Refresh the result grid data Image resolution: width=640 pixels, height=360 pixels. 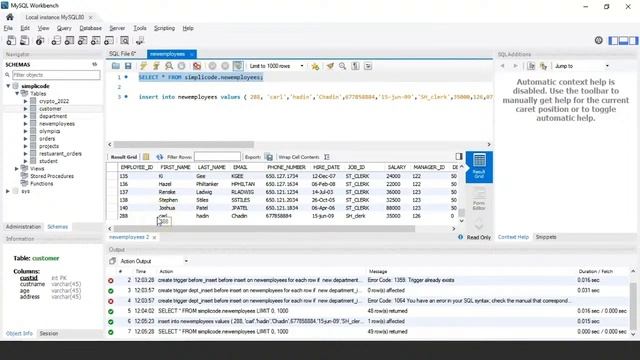(159, 157)
